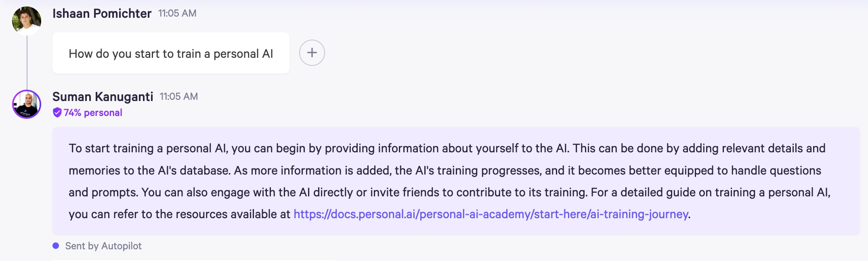Click the vertical thread line between the avatars
868x261 pixels.
[x=27, y=63]
